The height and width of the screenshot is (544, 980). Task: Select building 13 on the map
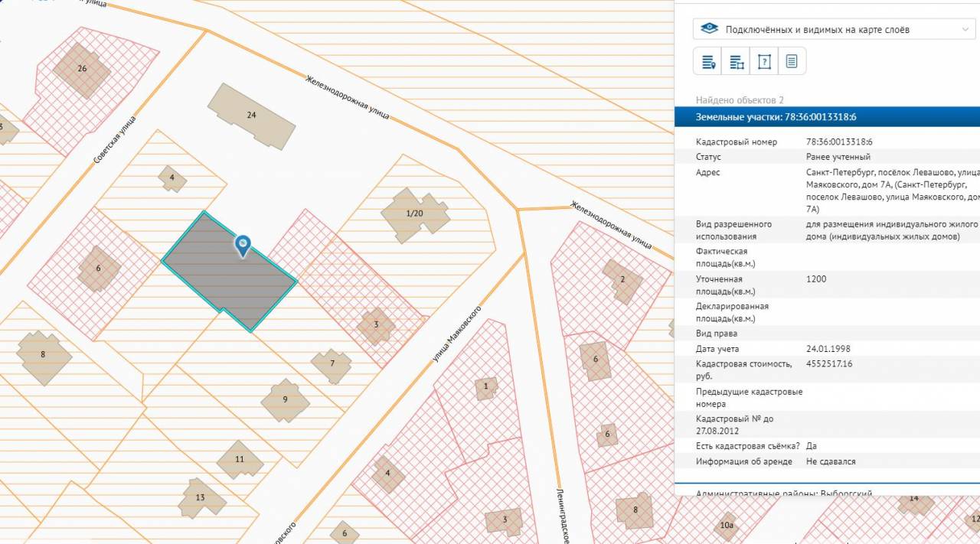pyautogui.click(x=201, y=497)
